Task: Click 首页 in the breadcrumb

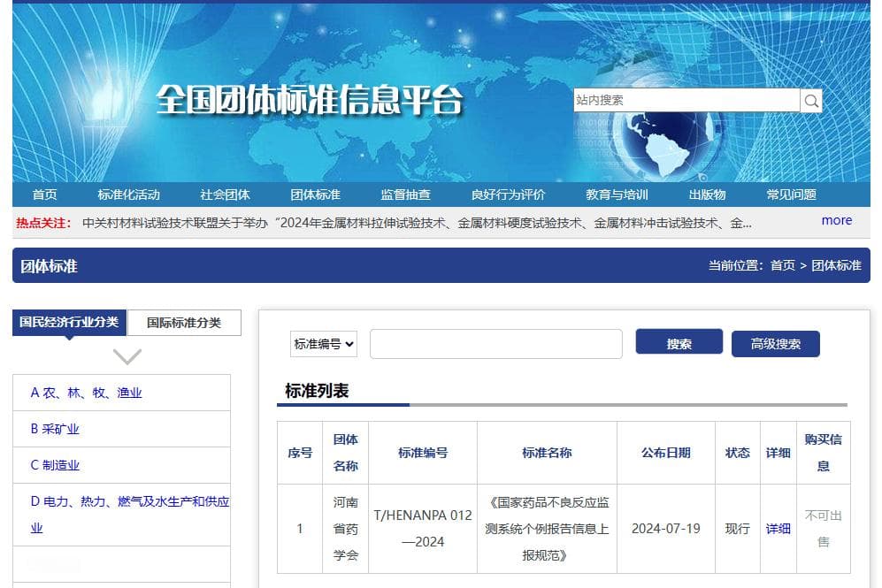Action: (782, 265)
